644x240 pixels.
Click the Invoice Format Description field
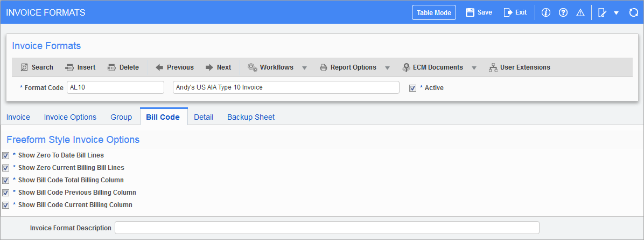(327, 228)
